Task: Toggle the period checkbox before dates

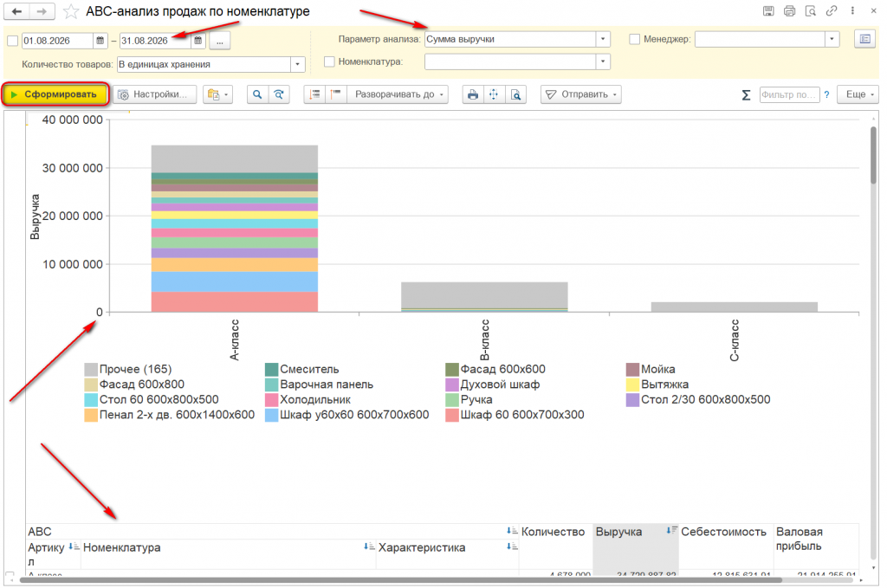Action: [12, 41]
